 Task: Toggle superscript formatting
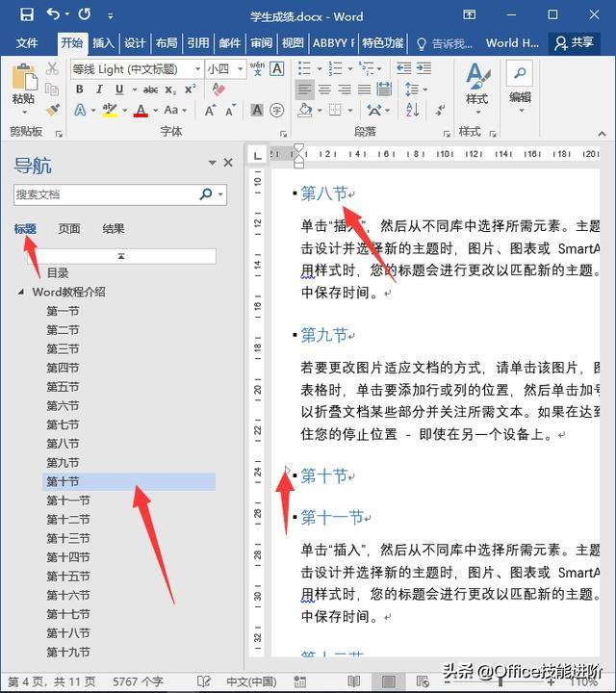pyautogui.click(x=191, y=90)
